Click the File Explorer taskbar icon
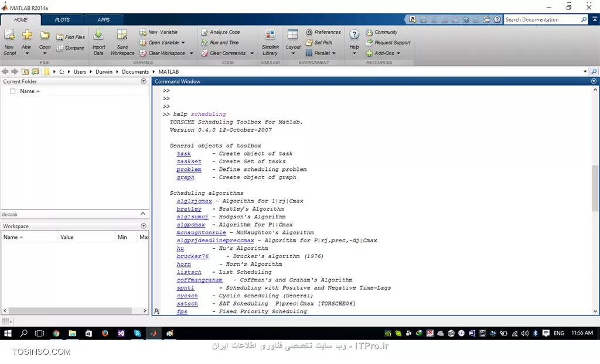Image resolution: width=600 pixels, height=364 pixels. tap(72, 333)
